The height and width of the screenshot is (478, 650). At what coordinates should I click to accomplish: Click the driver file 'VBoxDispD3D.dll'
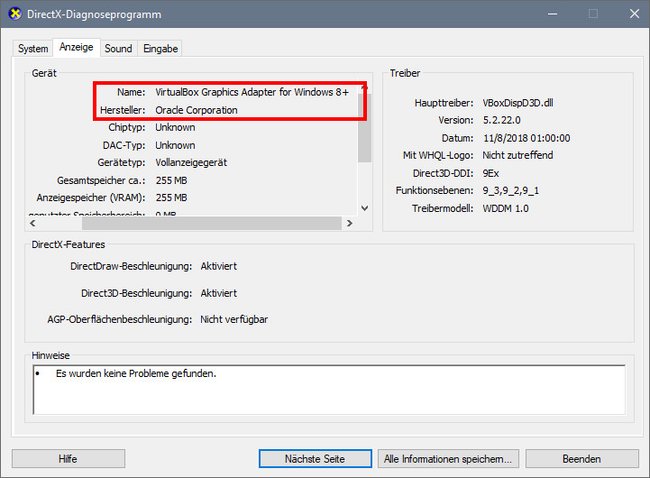coord(518,103)
